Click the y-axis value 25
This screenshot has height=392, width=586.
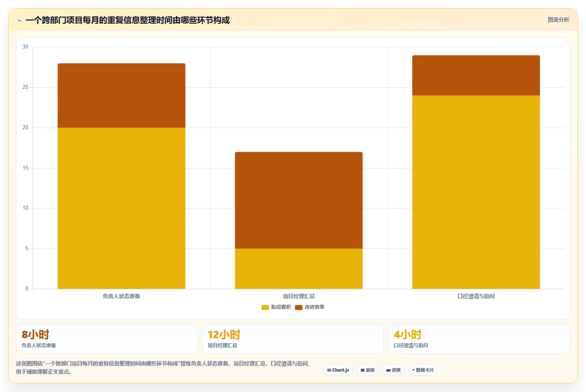(25, 87)
